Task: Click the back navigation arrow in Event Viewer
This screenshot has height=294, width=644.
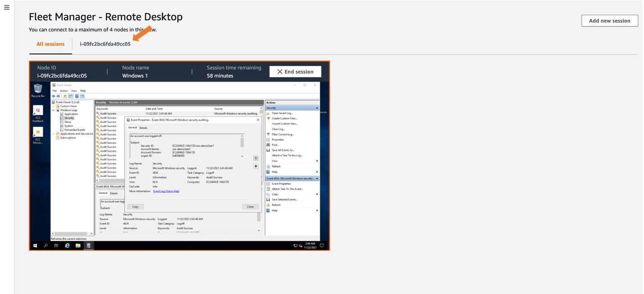Action: [x=53, y=96]
